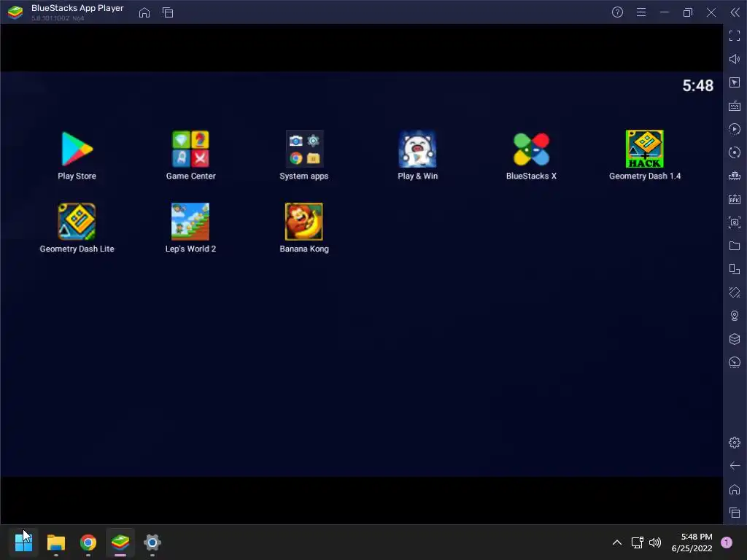The width and height of the screenshot is (747, 560).
Task: Click the BlueStacks taskbar icon
Action: pos(120,542)
